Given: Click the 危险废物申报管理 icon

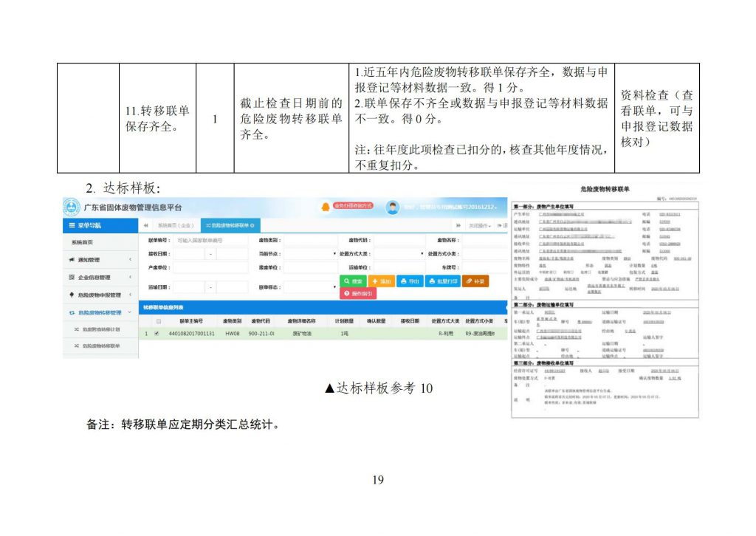Looking at the screenshot, I should 72,295.
